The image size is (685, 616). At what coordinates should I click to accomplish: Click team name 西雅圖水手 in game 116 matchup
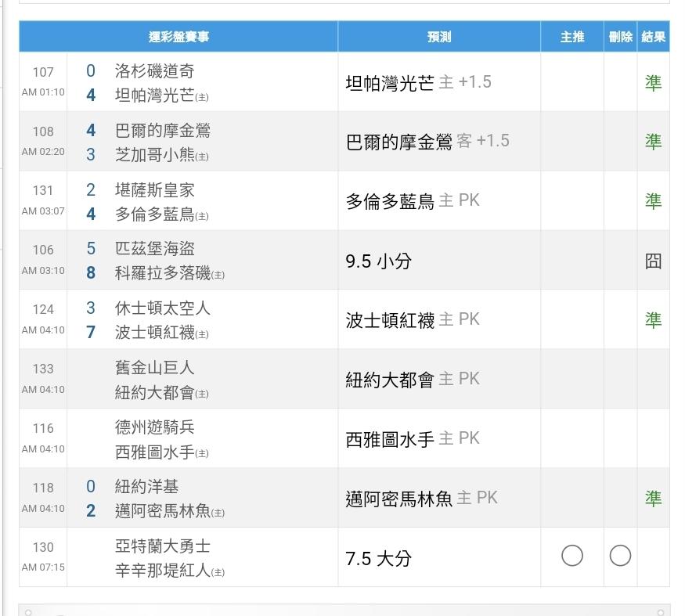tap(155, 452)
